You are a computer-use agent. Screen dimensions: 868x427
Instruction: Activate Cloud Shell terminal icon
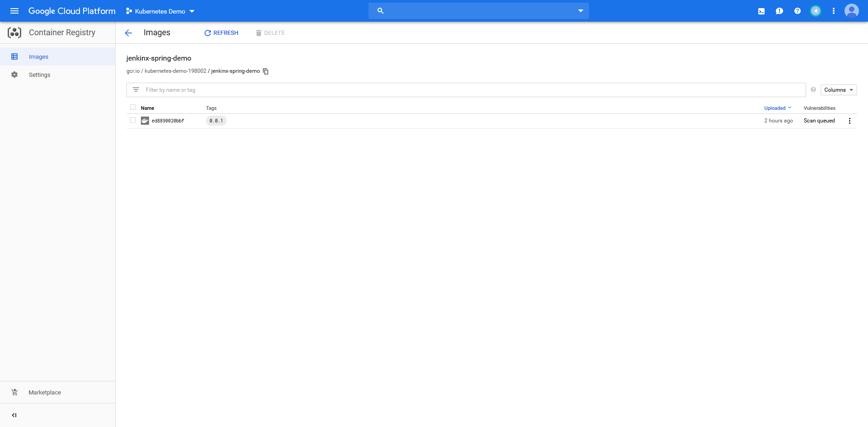(761, 11)
